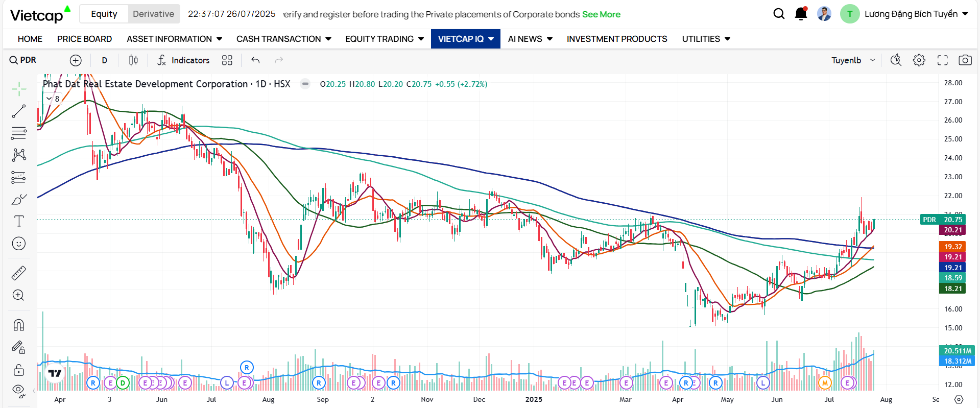Click the chart title Phat Dat Real Estate
This screenshot has height=408, width=980.
tap(166, 84)
